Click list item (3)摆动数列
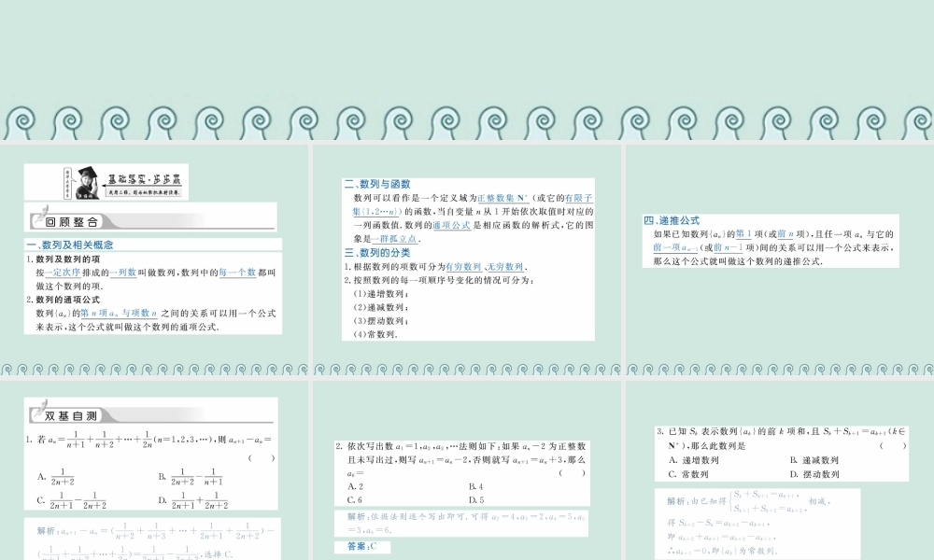 381,321
